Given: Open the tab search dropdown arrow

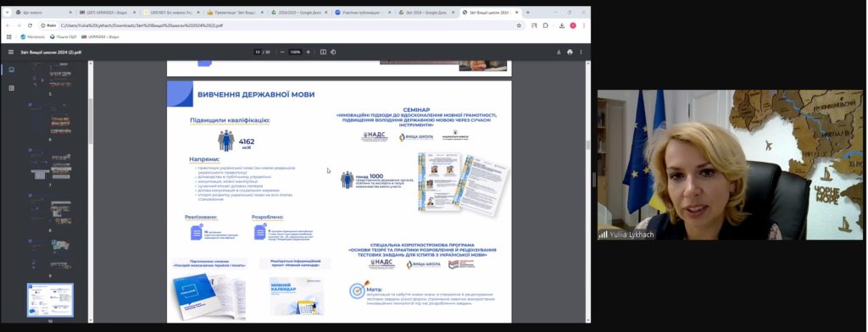Looking at the screenshot, I should point(7,12).
